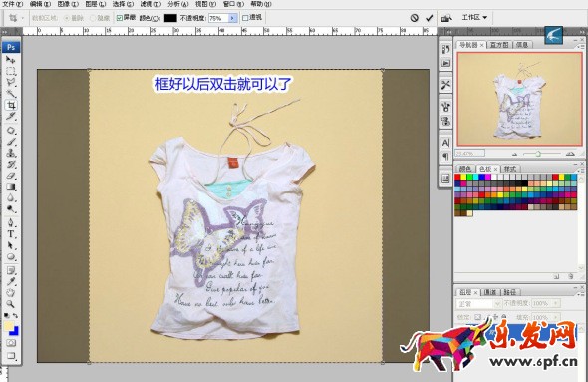Switch to the 直方图 histogram tab

click(499, 45)
